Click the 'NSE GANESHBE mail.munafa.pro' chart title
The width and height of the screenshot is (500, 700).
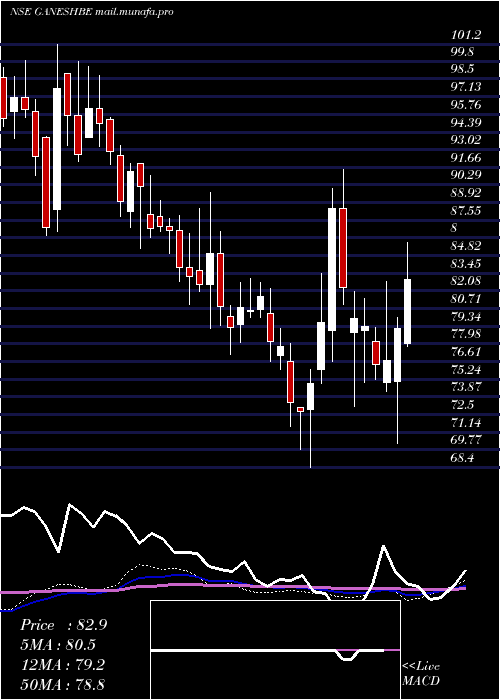92,12
